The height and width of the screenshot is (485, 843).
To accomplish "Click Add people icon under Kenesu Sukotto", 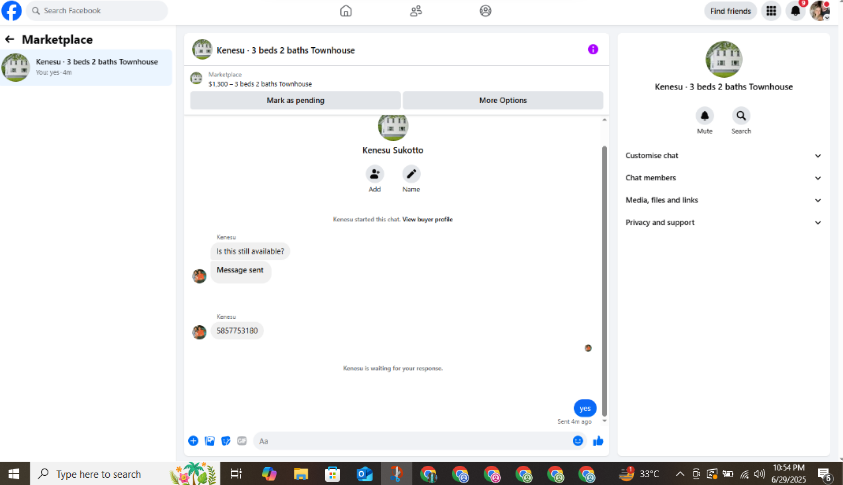I will 375,174.
